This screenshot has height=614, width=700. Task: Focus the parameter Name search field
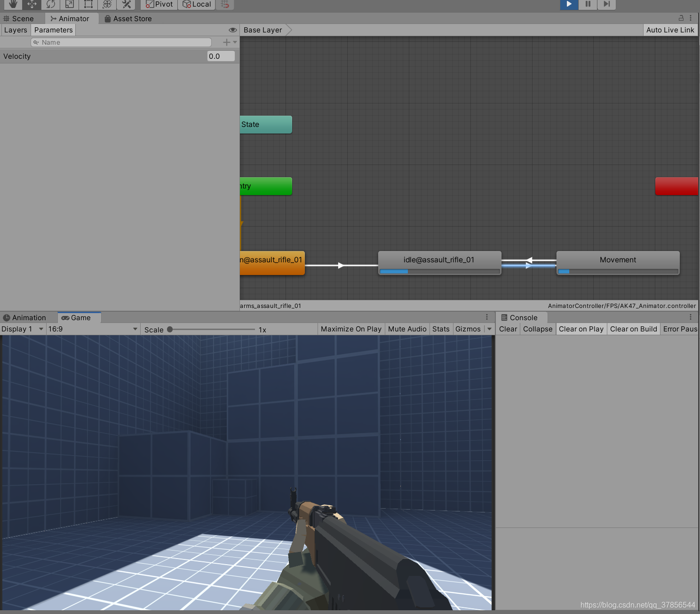coord(121,42)
